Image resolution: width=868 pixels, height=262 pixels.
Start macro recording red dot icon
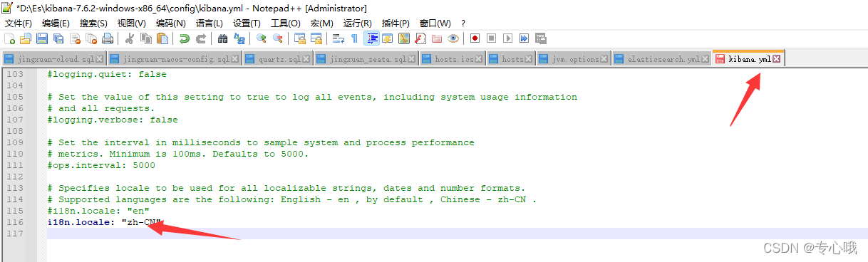[x=475, y=38]
